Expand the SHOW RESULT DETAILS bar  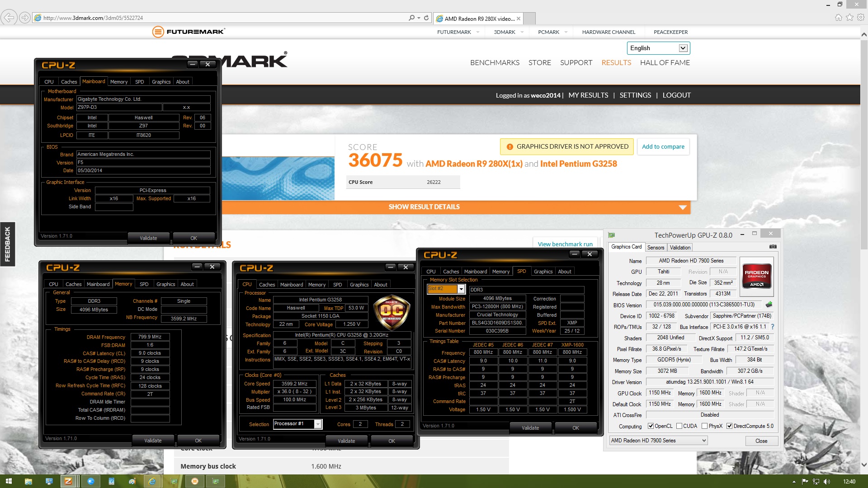(456, 207)
